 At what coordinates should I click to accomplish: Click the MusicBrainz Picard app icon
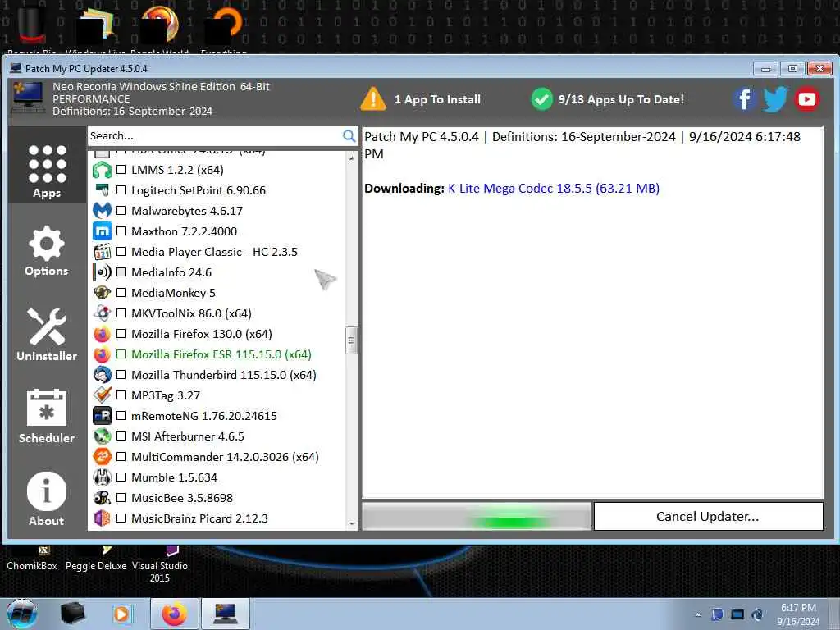click(x=102, y=518)
